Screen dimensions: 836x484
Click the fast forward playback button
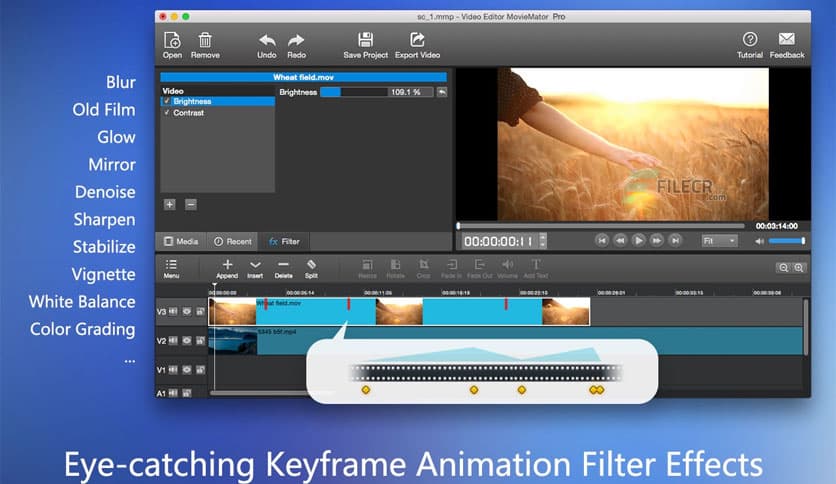click(657, 241)
